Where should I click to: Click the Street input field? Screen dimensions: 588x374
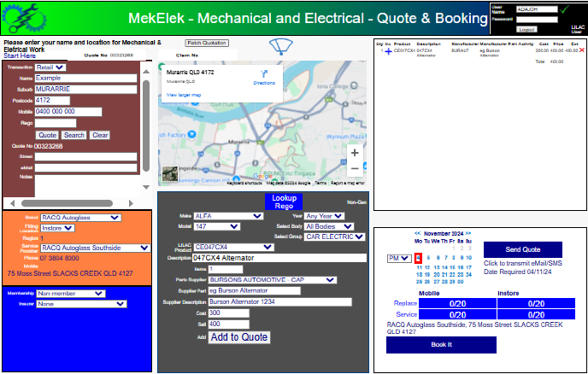tap(85, 156)
